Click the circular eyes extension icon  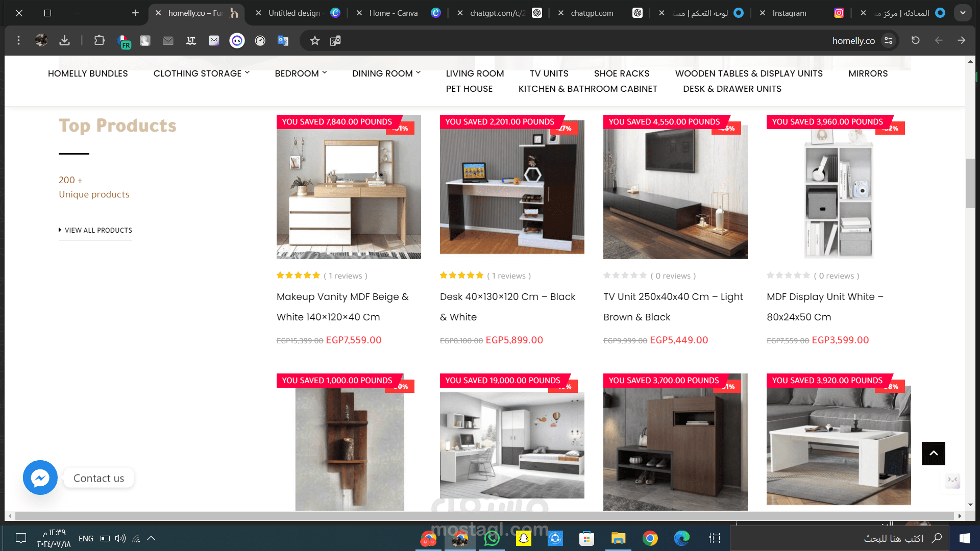[237, 40]
